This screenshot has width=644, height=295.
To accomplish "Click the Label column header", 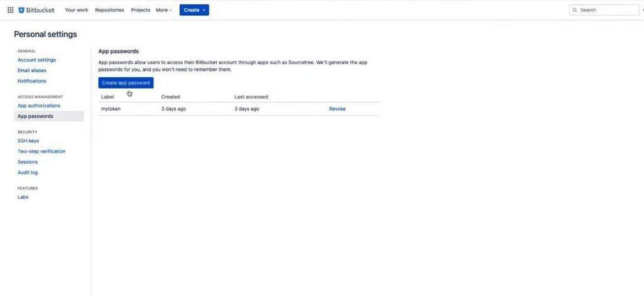I will pyautogui.click(x=108, y=97).
